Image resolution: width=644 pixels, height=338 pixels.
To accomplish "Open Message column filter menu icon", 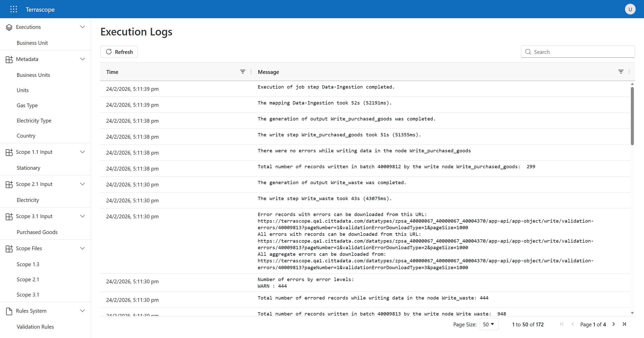I will (621, 72).
